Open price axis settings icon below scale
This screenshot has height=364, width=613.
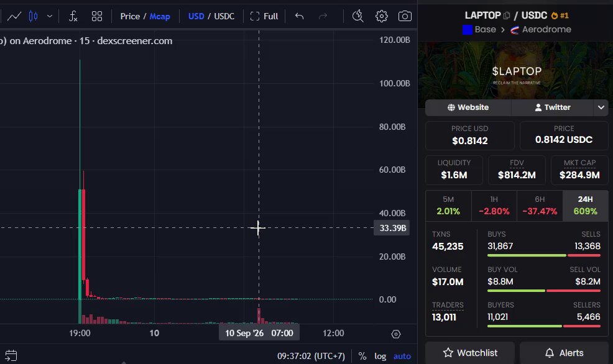click(396, 334)
